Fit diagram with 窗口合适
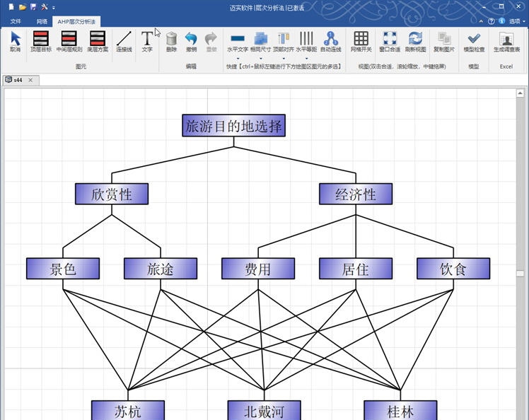 pyautogui.click(x=390, y=41)
